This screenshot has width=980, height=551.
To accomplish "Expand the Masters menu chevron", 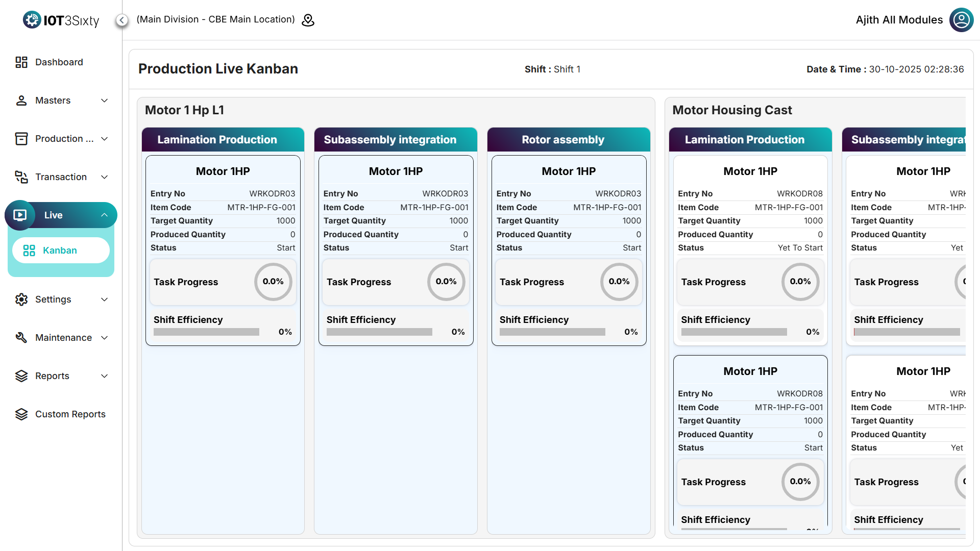I will click(105, 101).
